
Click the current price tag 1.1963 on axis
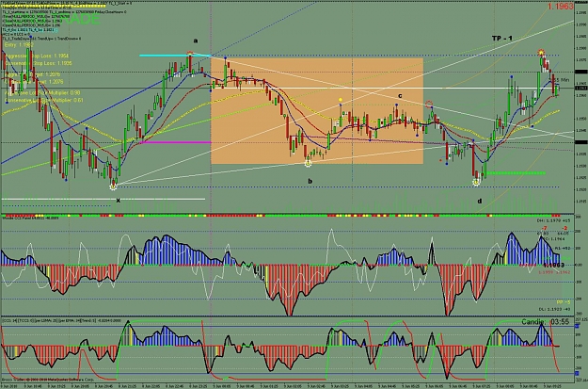pyautogui.click(x=580, y=89)
